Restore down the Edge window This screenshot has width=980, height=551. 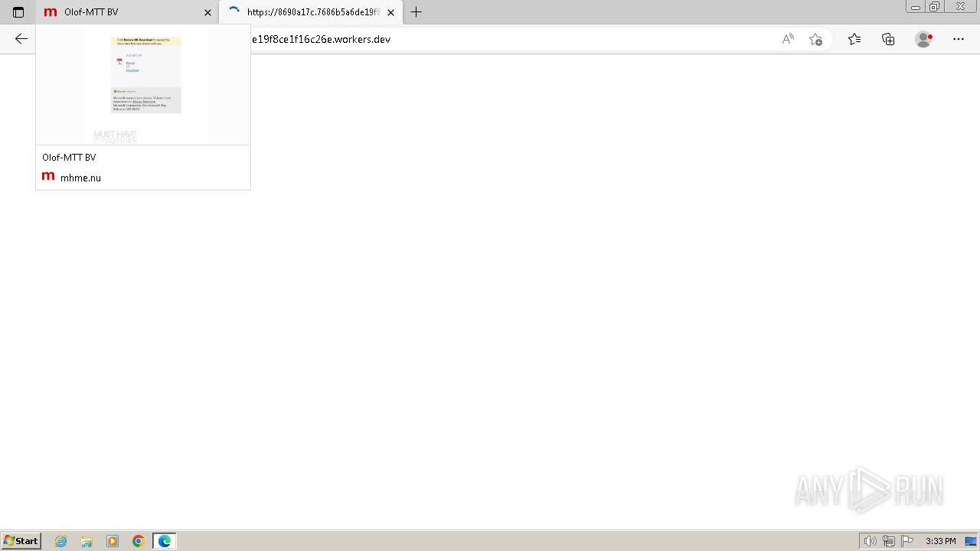(935, 7)
